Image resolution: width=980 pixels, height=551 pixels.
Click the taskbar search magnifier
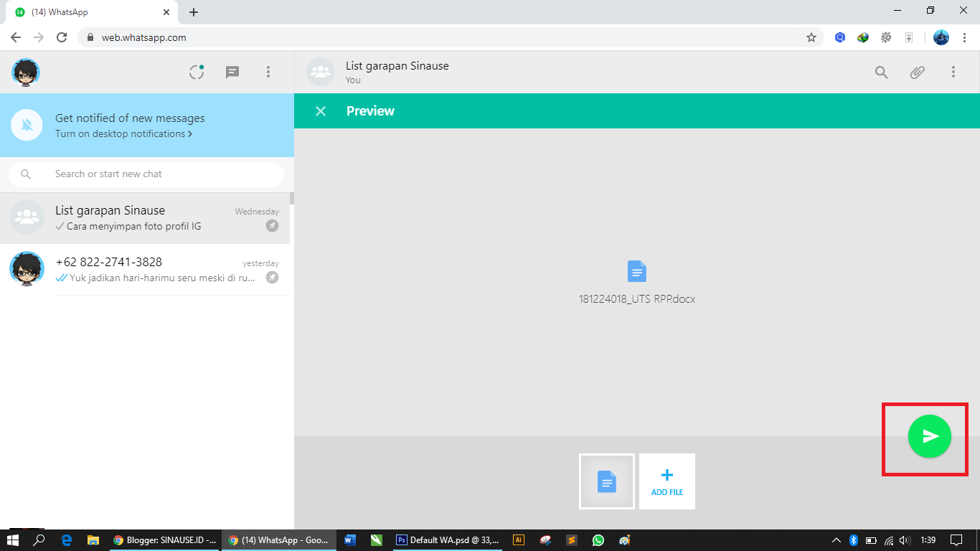click(x=39, y=540)
